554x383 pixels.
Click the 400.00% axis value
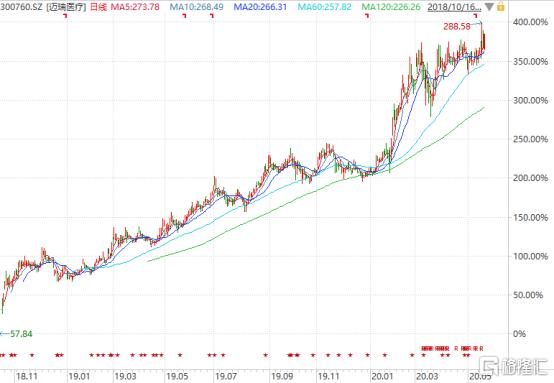530,22
